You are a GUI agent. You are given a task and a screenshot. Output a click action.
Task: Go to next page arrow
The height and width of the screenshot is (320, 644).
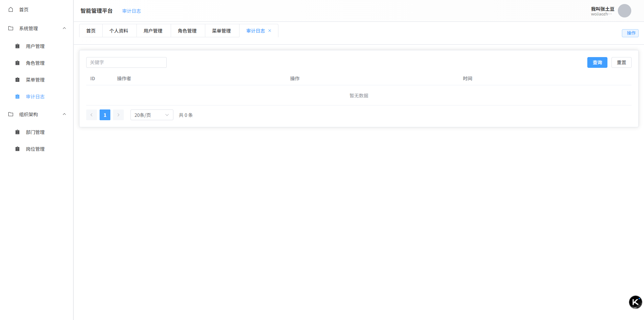point(118,115)
